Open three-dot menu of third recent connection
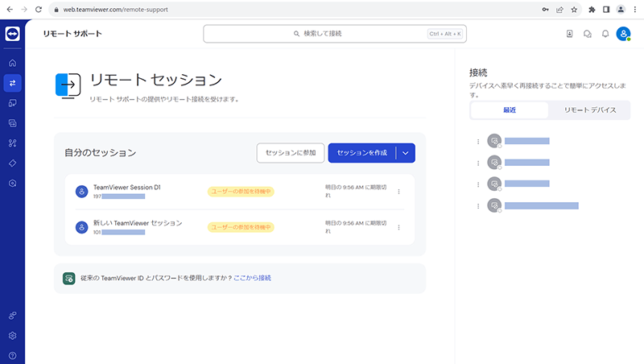This screenshot has width=644, height=364. pyautogui.click(x=478, y=184)
